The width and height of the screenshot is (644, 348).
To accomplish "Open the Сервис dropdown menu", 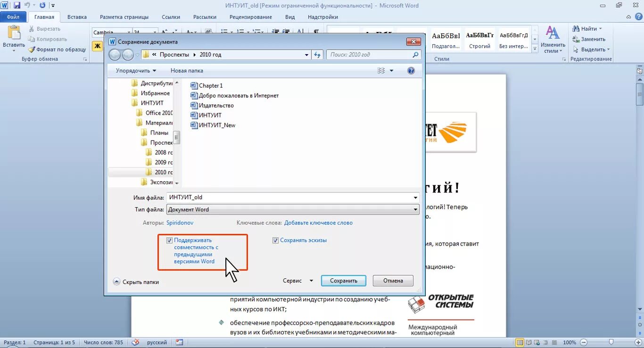I will tap(298, 281).
